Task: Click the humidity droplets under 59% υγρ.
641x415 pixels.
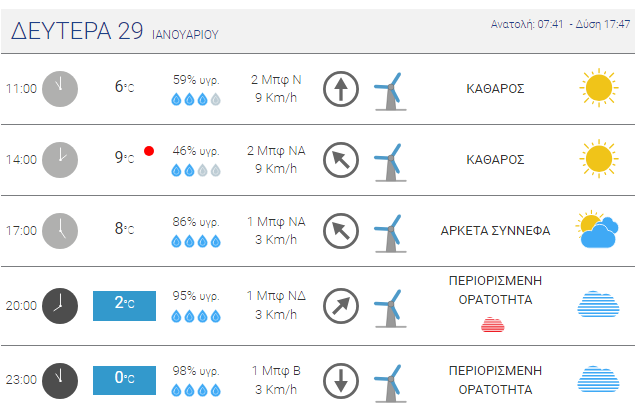Action: tap(196, 99)
